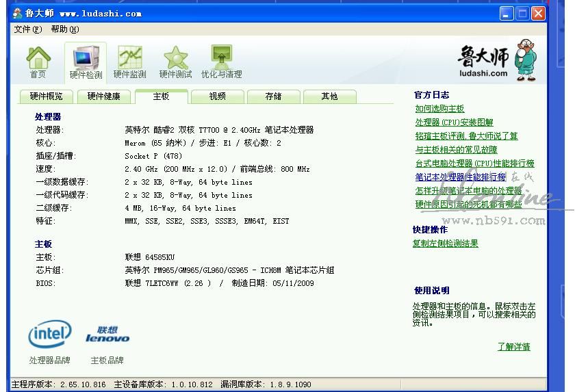575x392 pixels.
Task: Switch to the 硬件概览 tab
Action: (47, 96)
